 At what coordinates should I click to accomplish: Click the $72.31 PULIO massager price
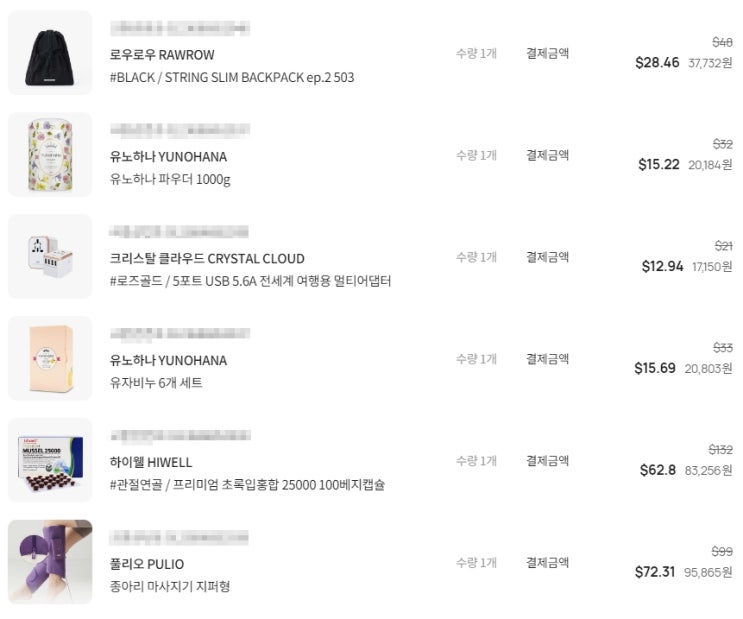coord(655,573)
